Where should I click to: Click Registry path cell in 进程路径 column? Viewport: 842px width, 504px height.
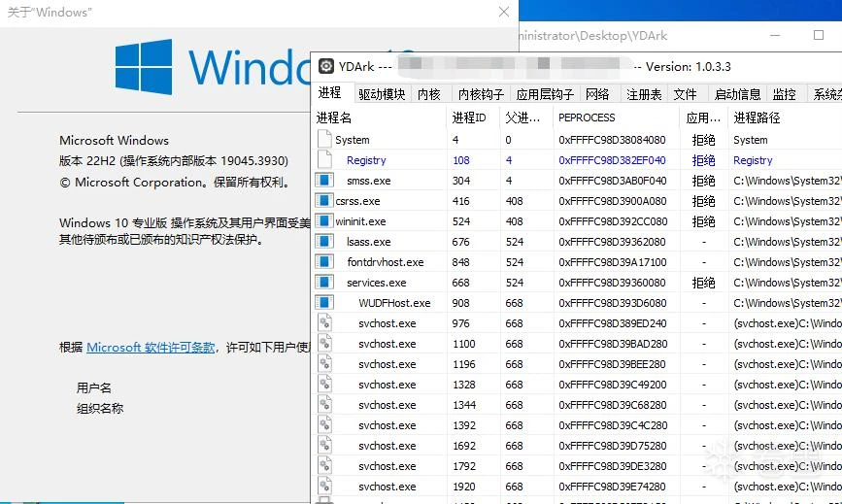[753, 160]
